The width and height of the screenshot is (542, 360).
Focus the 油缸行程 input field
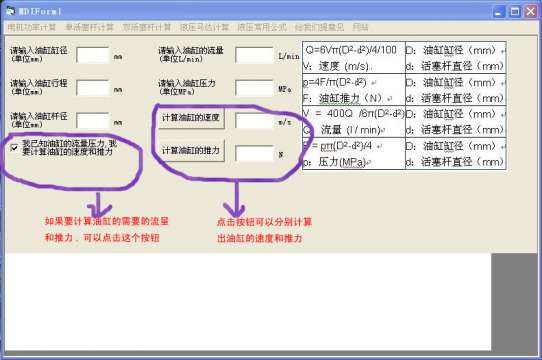(x=93, y=88)
